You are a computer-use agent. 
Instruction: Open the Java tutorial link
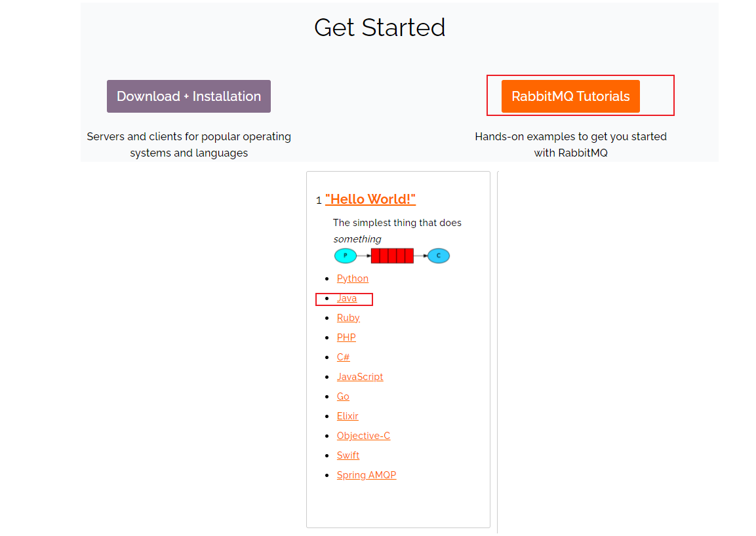347,298
